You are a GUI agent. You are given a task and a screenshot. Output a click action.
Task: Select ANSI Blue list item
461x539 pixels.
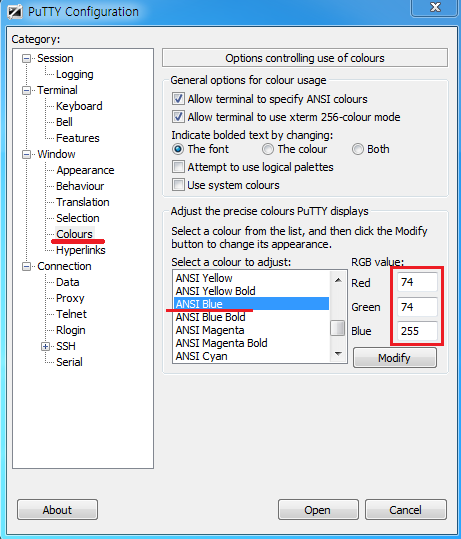pyautogui.click(x=251, y=304)
